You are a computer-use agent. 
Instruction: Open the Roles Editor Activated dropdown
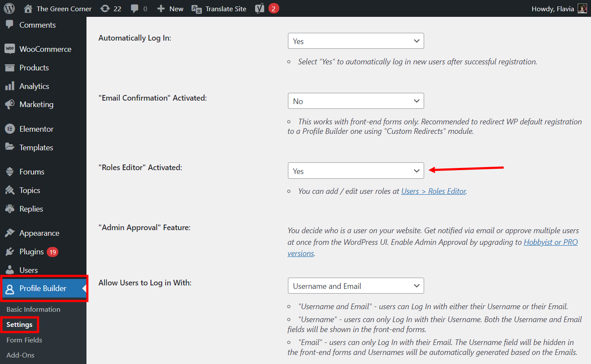(356, 171)
